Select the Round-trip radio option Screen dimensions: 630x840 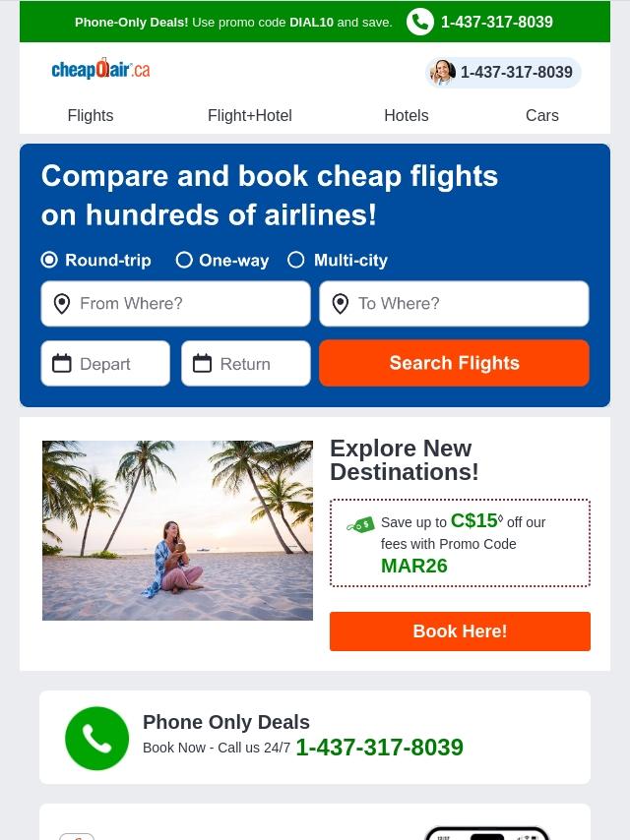[x=49, y=260]
